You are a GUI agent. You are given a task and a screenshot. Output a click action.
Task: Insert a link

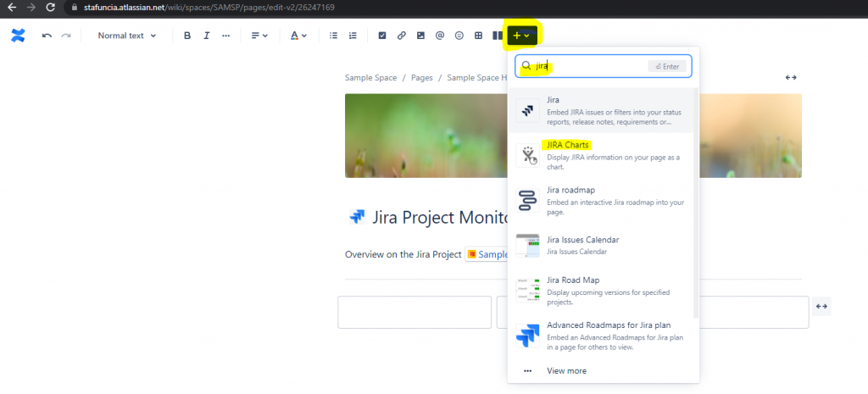[x=401, y=36]
